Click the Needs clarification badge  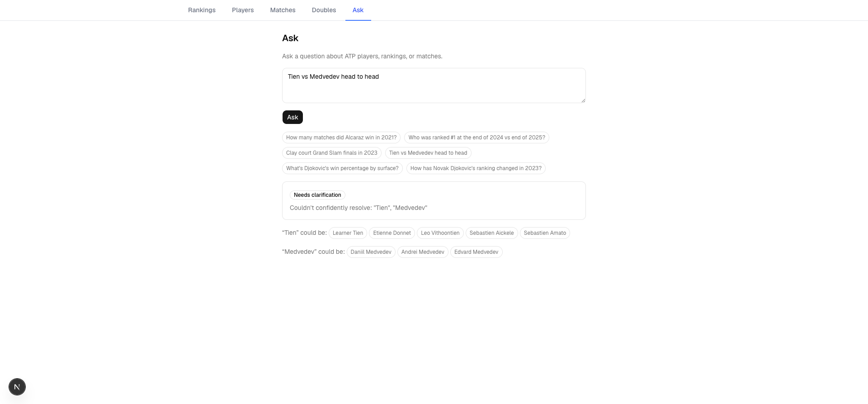tap(317, 195)
